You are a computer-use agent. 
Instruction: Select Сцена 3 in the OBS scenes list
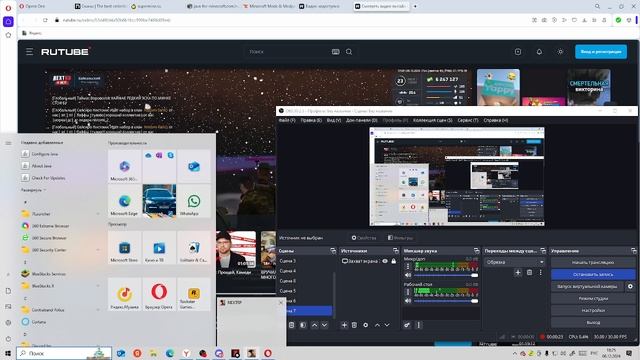tap(306, 261)
